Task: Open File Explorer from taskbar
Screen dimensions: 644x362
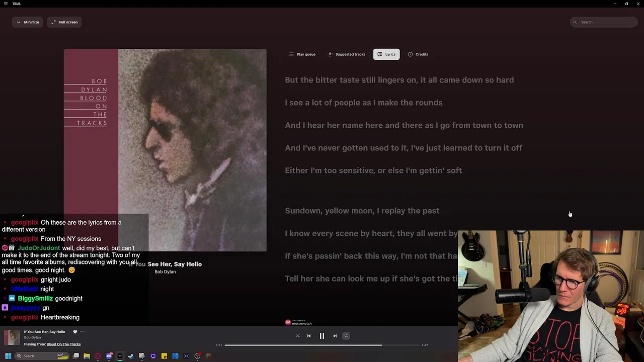Action: click(x=87, y=356)
